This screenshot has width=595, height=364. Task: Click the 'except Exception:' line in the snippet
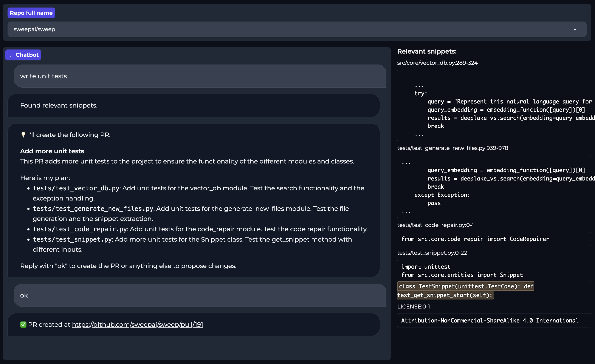point(442,195)
